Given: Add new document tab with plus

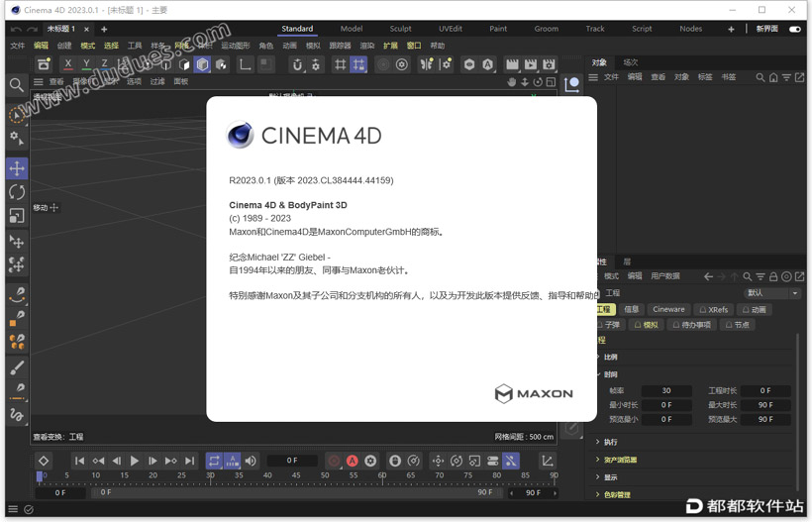Looking at the screenshot, I should [x=104, y=29].
